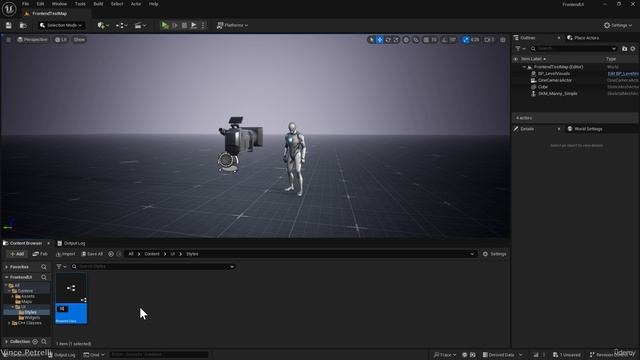Click the Lit view mode button
Image resolution: width=640 pixels, height=360 pixels.
[61, 40]
